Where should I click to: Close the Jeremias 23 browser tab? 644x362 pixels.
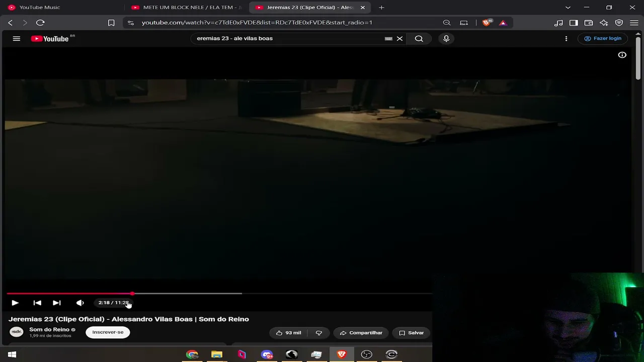point(363,8)
